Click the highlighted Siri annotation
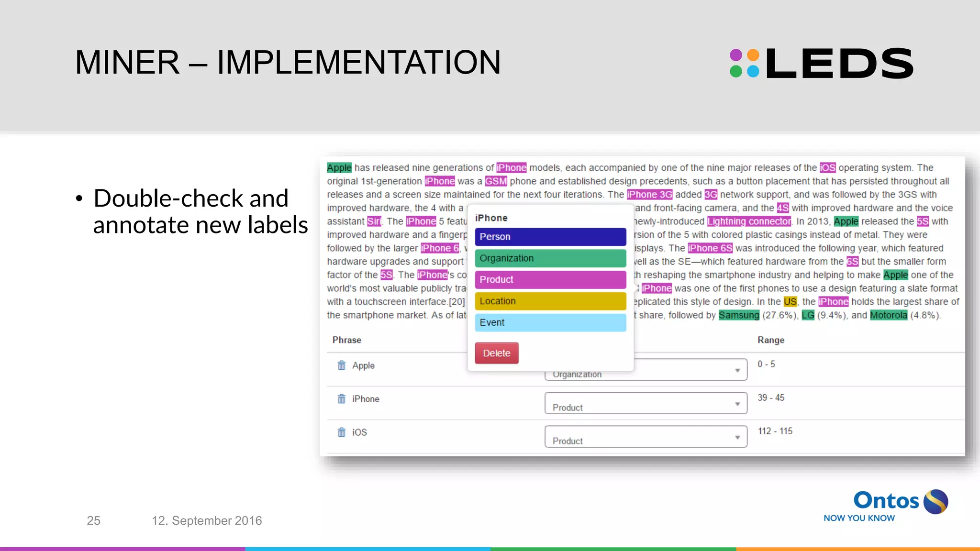 [x=374, y=221]
